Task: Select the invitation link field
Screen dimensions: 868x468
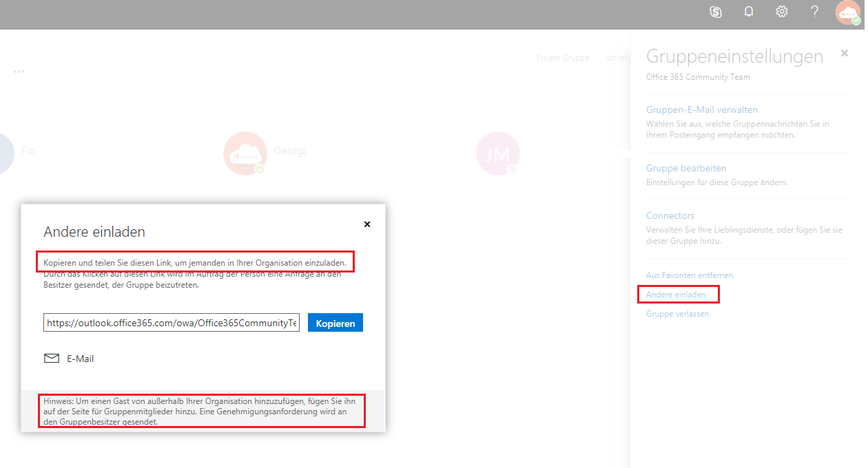Action: pyautogui.click(x=172, y=323)
